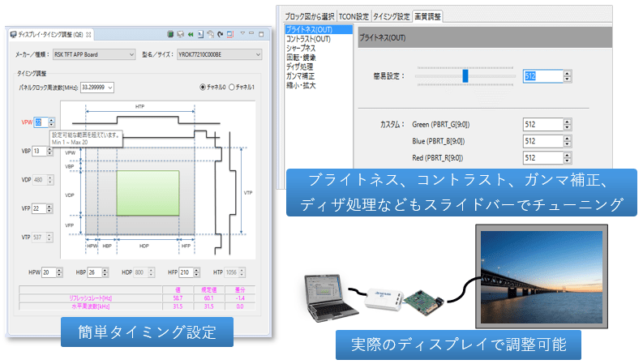Click the red display frame toolbar icon
This screenshot has width=643, height=364.
230,34
